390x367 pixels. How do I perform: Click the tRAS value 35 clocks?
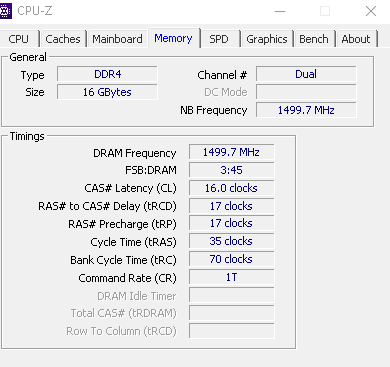231,241
